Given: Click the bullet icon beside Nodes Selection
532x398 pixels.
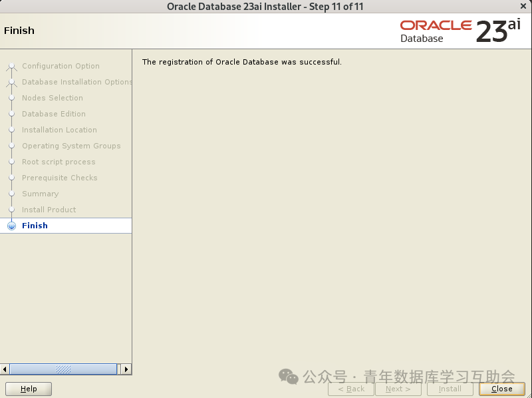Looking at the screenshot, I should point(11,98).
